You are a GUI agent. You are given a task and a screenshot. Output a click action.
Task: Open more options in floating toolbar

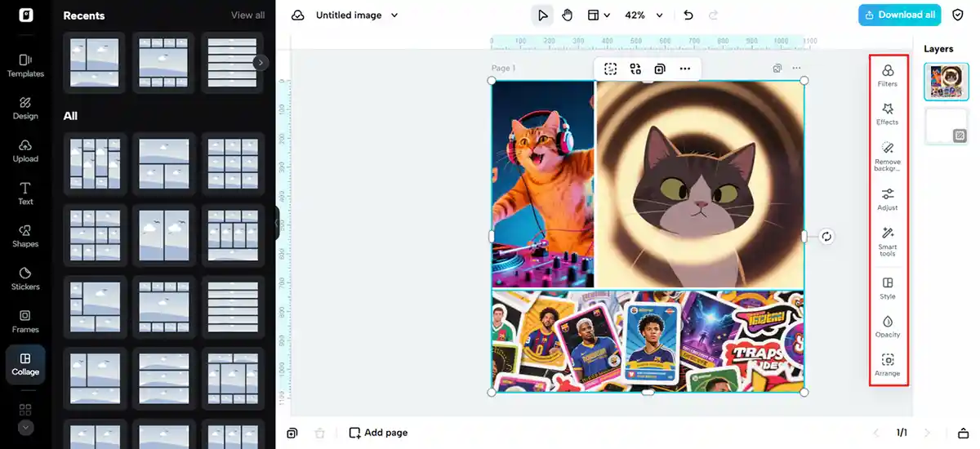(x=684, y=69)
